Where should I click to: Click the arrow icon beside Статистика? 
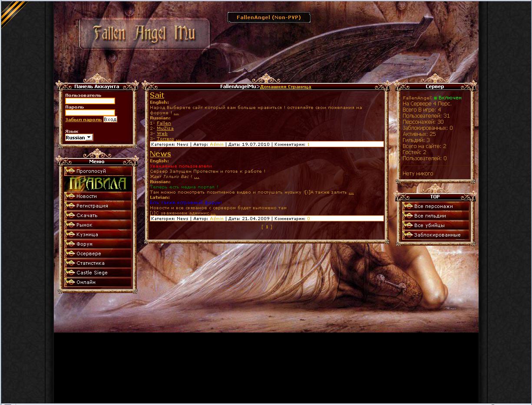pyautogui.click(x=70, y=263)
